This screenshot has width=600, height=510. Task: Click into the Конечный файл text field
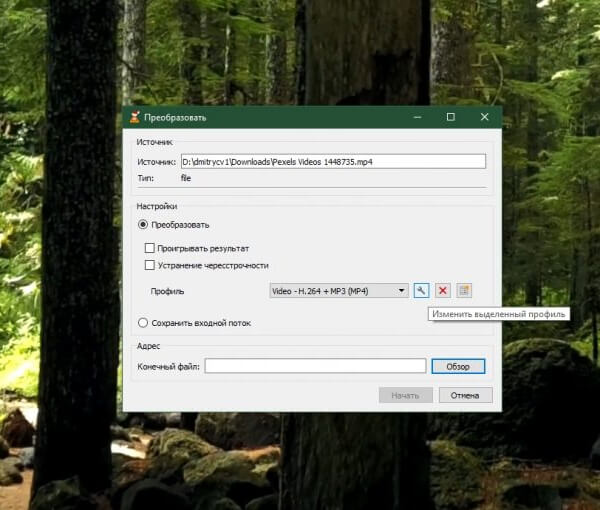(x=315, y=367)
